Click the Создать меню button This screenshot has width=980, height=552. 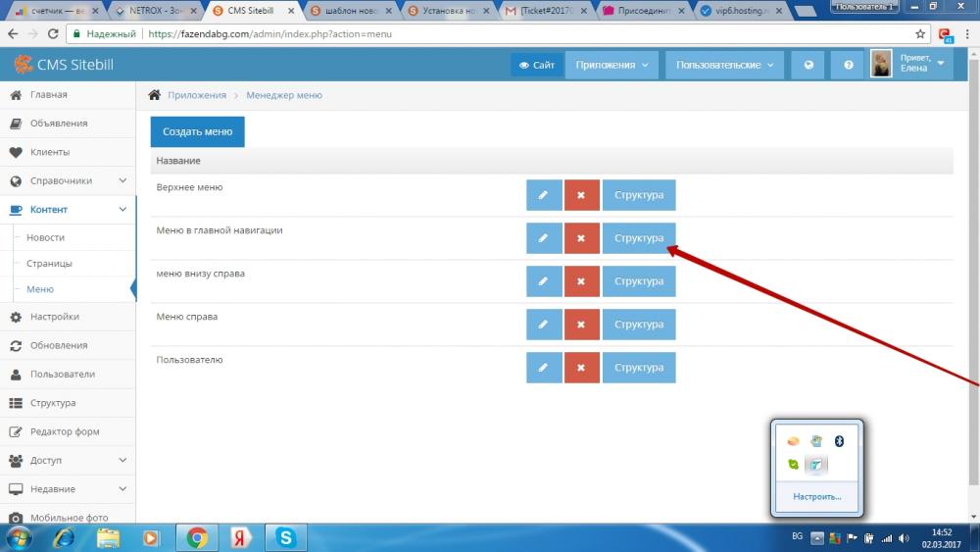[x=198, y=132]
